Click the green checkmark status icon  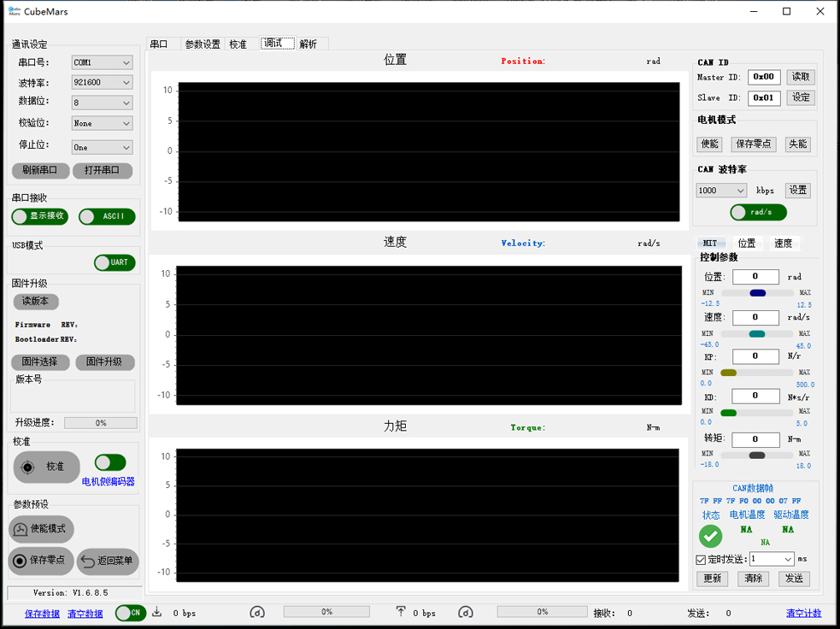pos(710,536)
